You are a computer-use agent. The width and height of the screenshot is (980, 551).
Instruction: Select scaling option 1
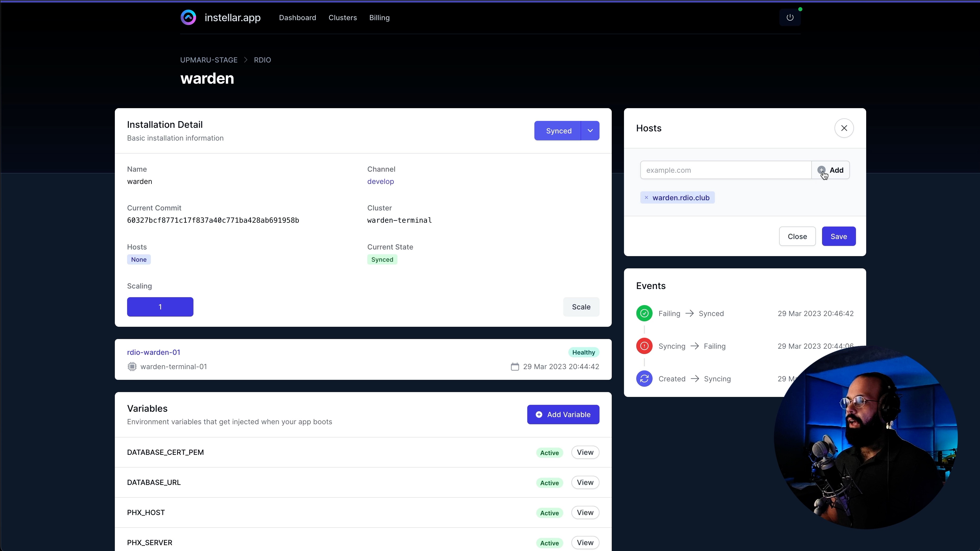pos(160,307)
